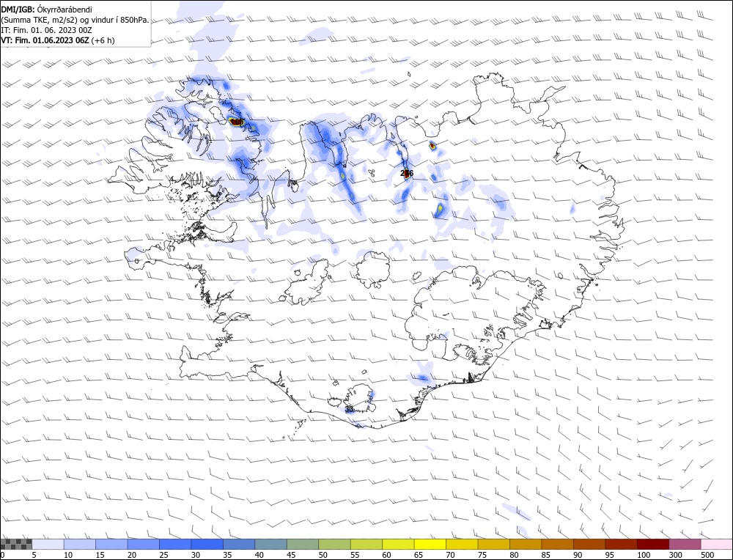Screen dimensions: 733x560
Task: Click the legend color between 15 and 20
Action: 111,544
